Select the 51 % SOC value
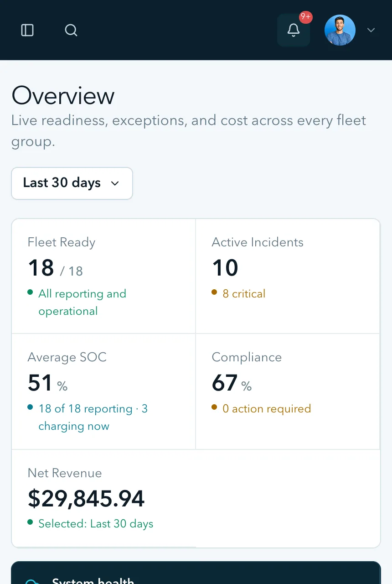 [48, 383]
